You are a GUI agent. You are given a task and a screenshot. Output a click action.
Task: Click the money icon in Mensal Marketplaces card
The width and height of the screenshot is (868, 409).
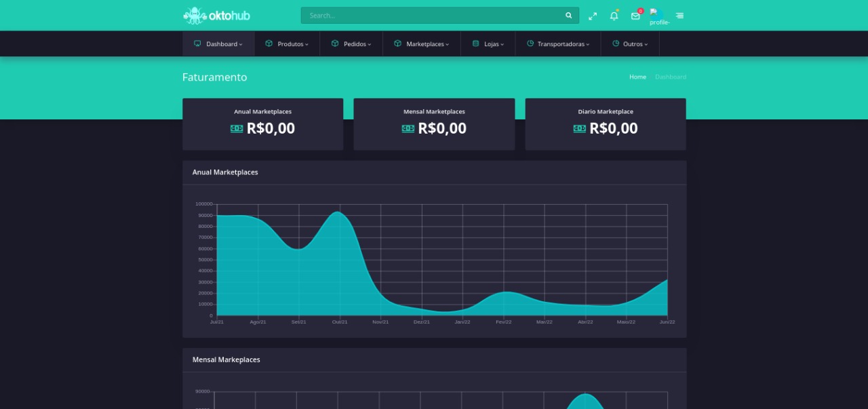408,128
